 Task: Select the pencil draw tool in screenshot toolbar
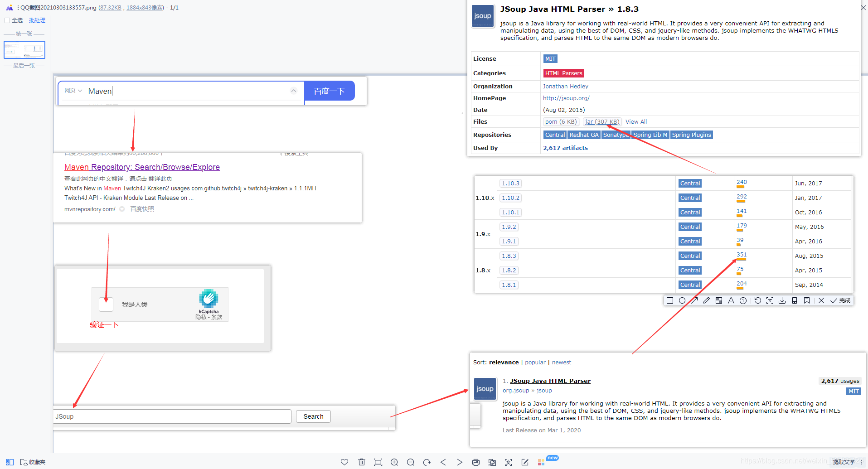point(707,300)
